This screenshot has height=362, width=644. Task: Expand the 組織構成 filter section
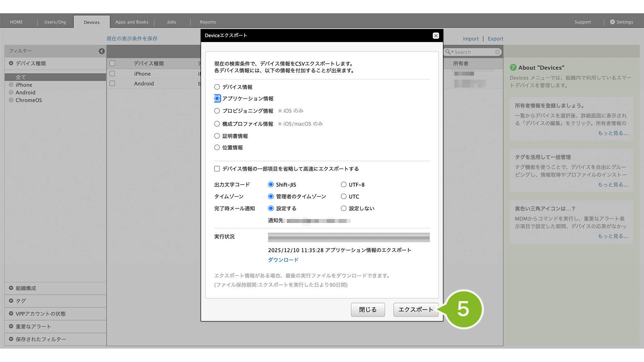pyautogui.click(x=11, y=288)
